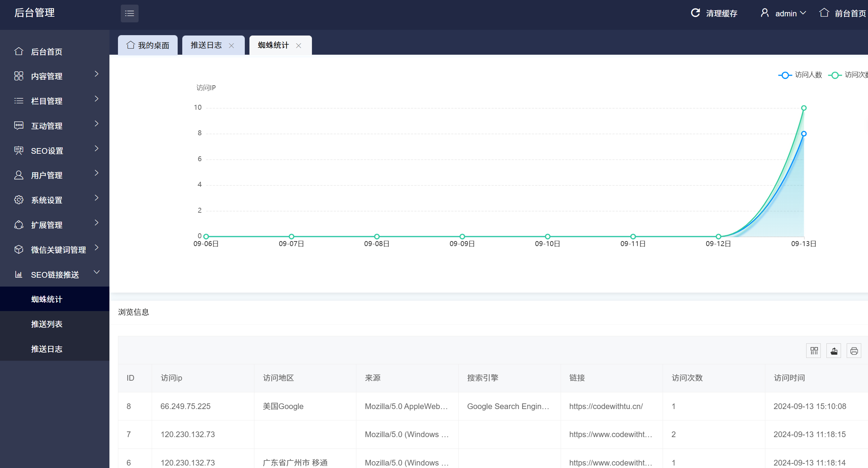The width and height of the screenshot is (868, 468).
Task: Click the 清理缓存 button label
Action: coord(722,13)
